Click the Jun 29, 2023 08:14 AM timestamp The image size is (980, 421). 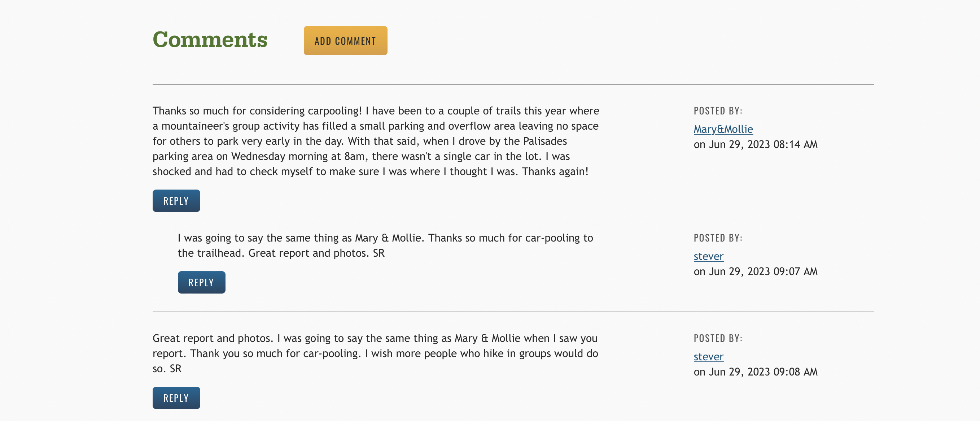click(x=756, y=145)
